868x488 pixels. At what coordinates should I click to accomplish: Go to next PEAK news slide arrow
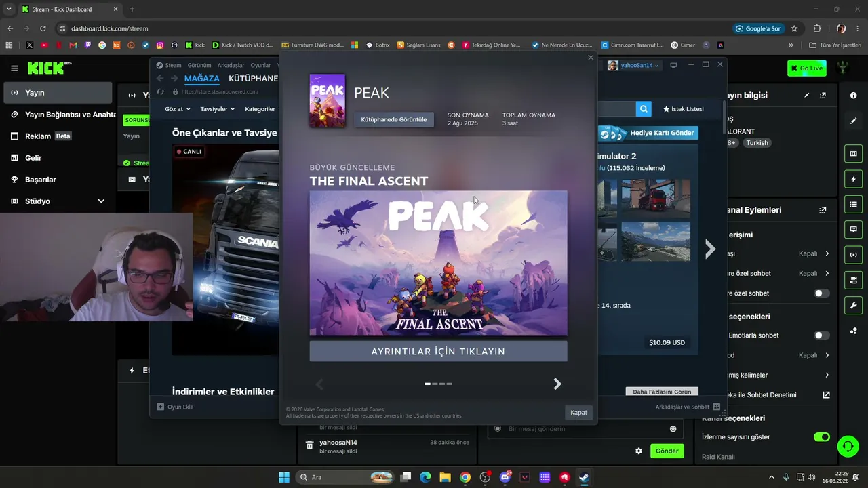[557, 384]
